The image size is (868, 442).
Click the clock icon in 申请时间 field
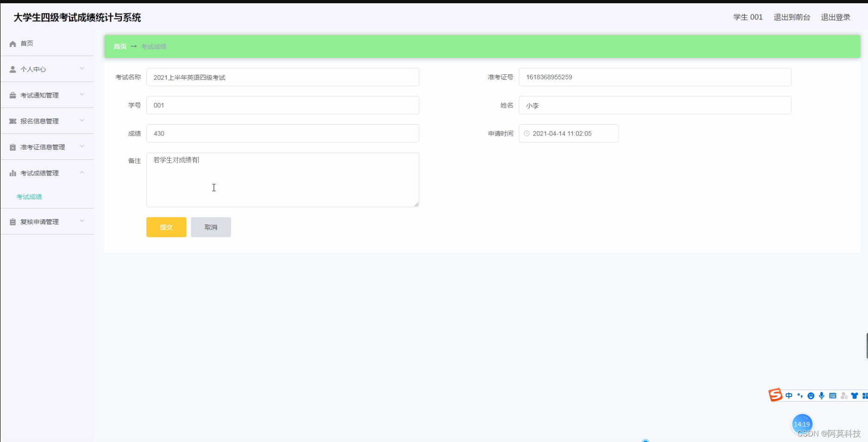tap(526, 133)
